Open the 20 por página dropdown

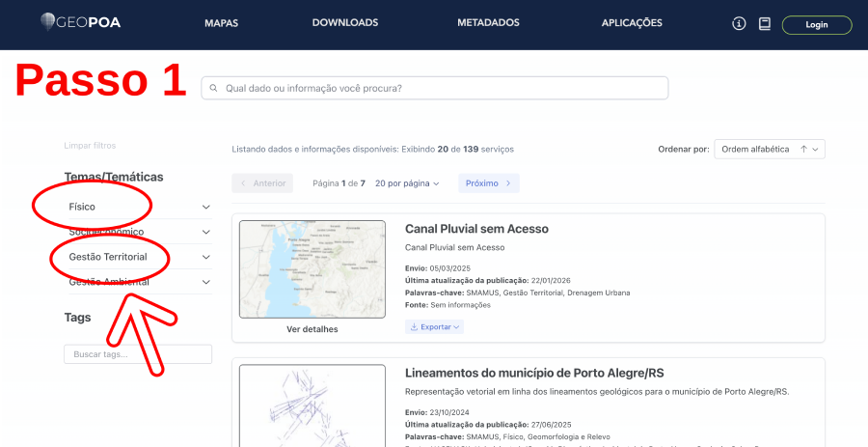coord(407,183)
